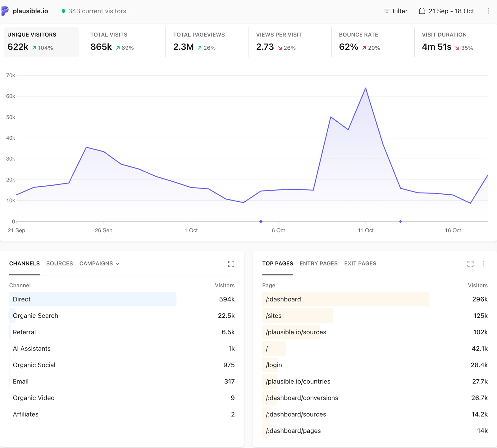Screen dimensions: 497x448
Task: Open the Top Pages panel three-dot menu
Action: [x=484, y=264]
